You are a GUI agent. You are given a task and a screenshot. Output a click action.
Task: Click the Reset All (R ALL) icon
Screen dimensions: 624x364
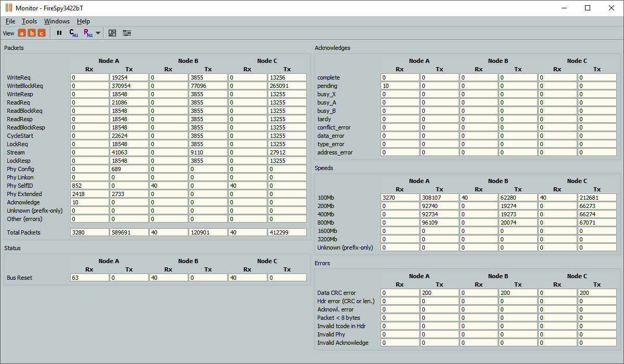[88, 33]
